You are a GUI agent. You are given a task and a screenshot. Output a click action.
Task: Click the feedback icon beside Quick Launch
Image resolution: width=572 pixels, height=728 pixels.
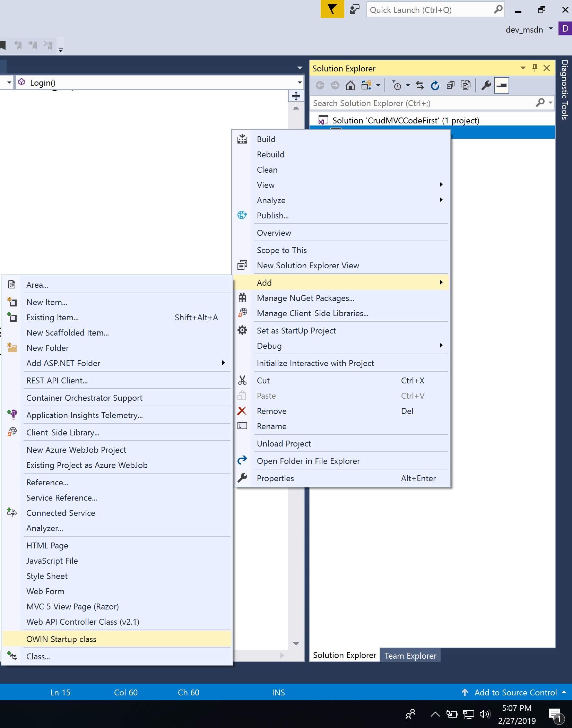coord(354,9)
